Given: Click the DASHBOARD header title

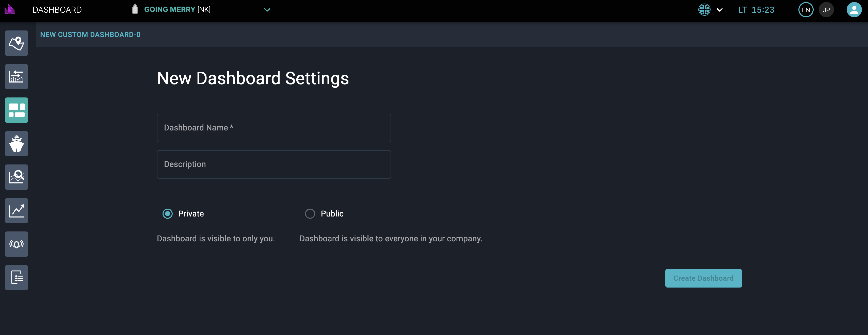Looking at the screenshot, I should click(57, 10).
